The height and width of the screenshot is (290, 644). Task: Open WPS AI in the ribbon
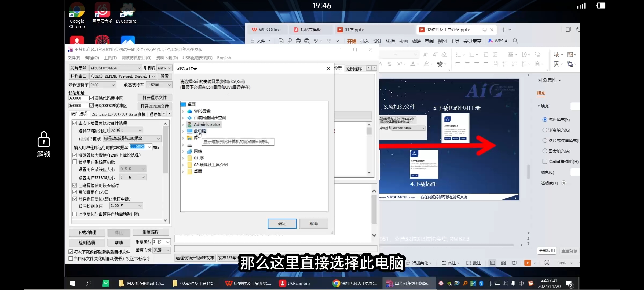498,41
